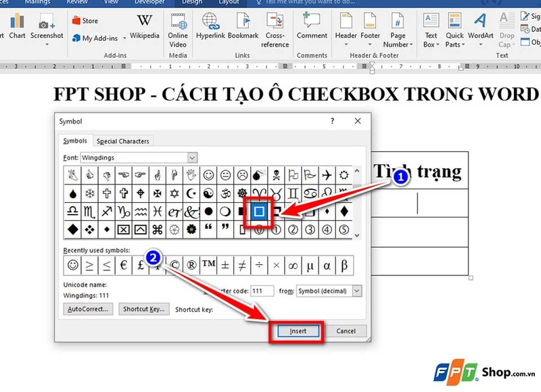Select the smiley face symbol in the Wingdings grid
This screenshot has height=392, width=541.
(x=208, y=175)
